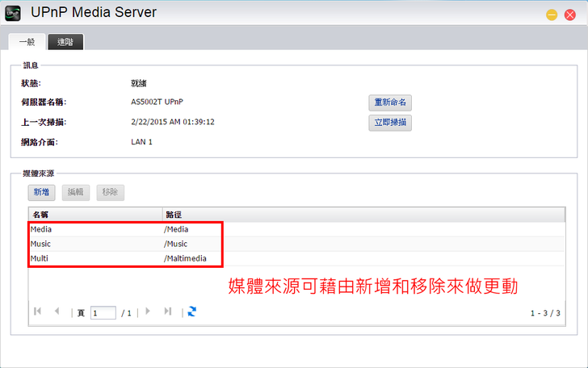
Task: Click the 移除 remove button
Action: (x=110, y=193)
